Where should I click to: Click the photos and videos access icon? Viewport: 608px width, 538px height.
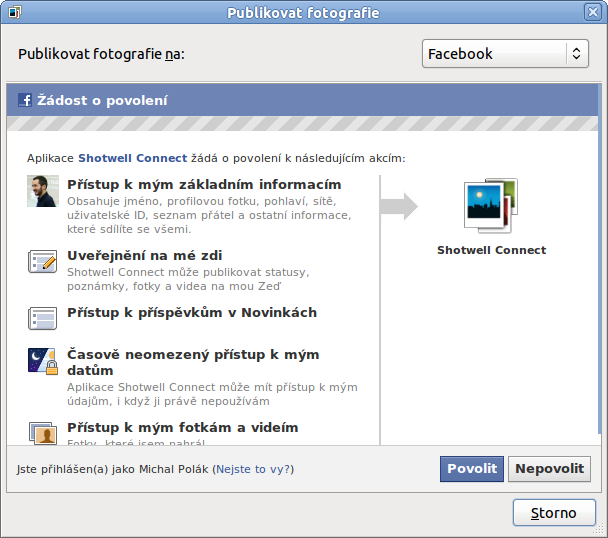tap(42, 433)
